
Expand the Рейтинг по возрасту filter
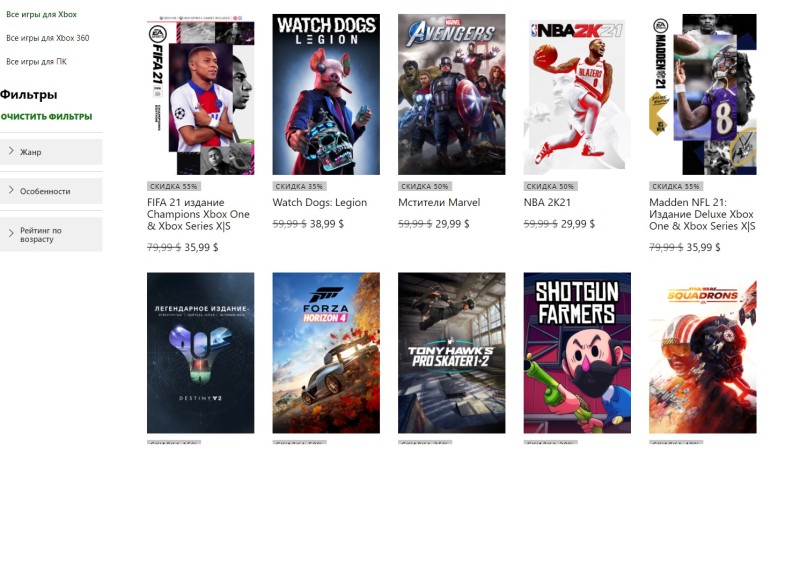pos(51,235)
